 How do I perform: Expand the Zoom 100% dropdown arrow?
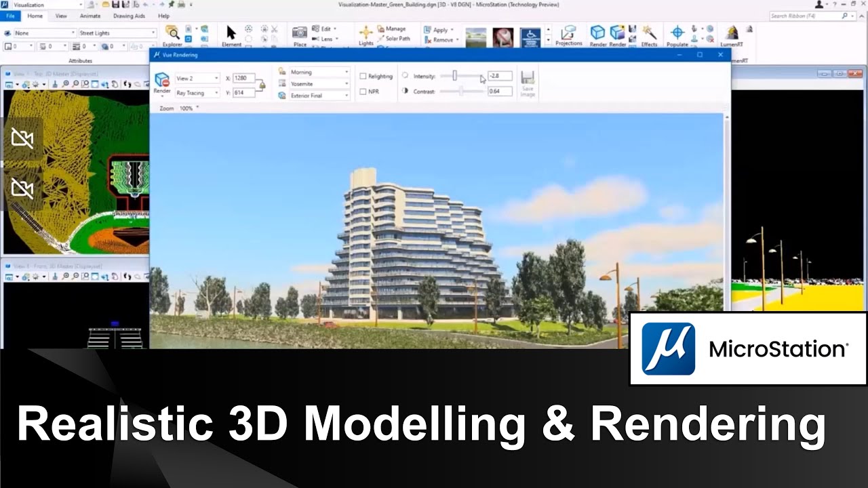click(x=197, y=107)
